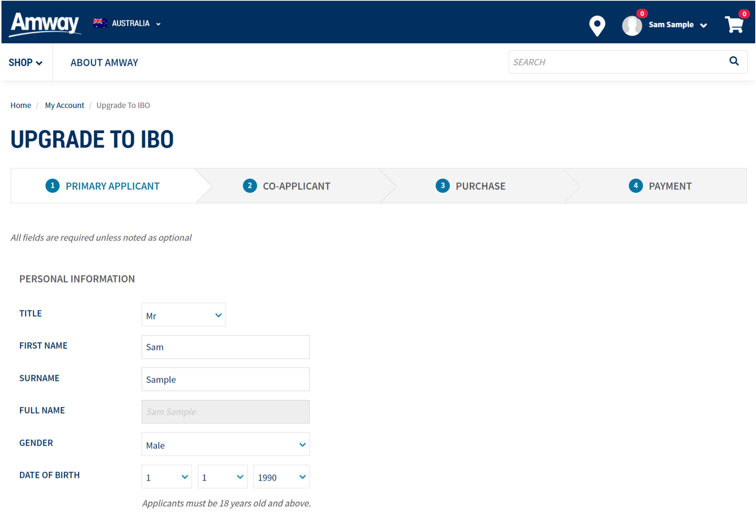This screenshot has height=532, width=756.
Task: Click the Upgrade To IBO breadcrumb
Action: (x=123, y=105)
